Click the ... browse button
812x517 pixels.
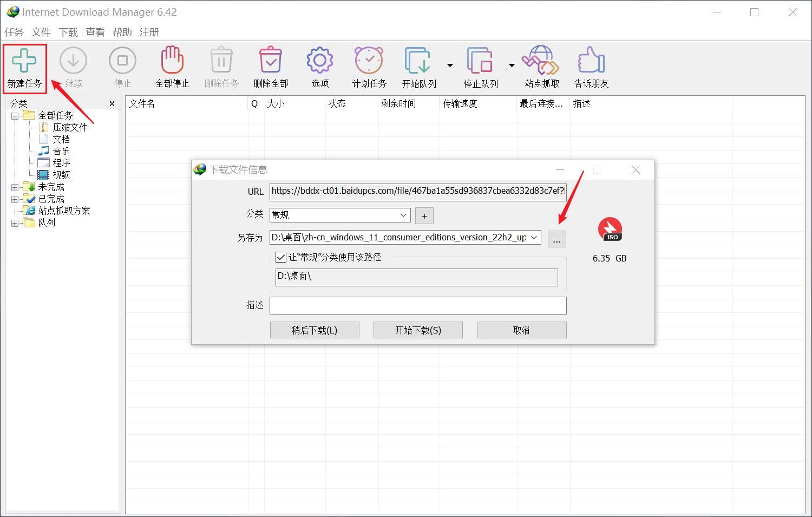click(x=557, y=239)
